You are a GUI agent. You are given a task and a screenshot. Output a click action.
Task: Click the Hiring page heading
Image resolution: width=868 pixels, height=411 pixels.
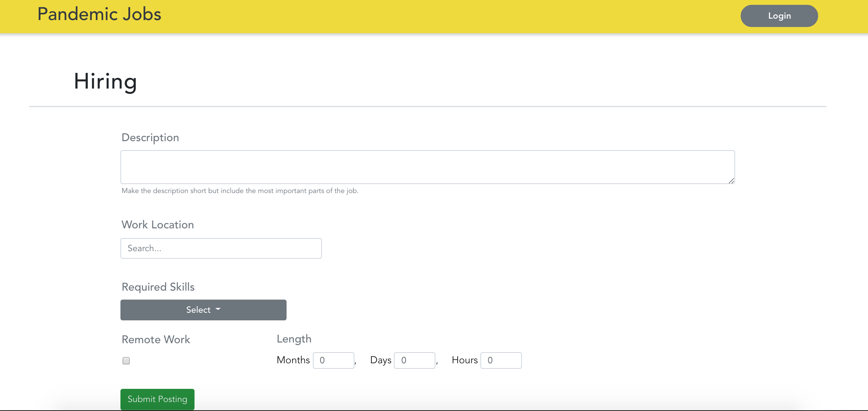[x=105, y=81]
